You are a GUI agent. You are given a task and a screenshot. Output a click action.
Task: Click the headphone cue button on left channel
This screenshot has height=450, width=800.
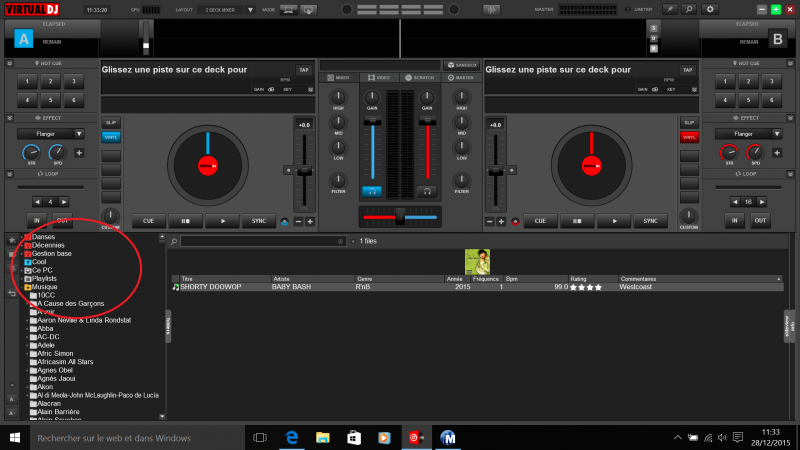tap(371, 190)
